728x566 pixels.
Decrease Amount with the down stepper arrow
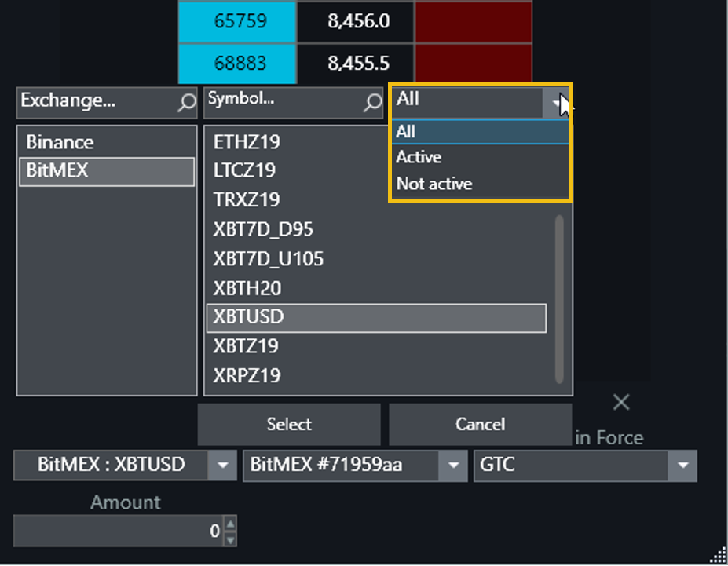pyautogui.click(x=230, y=539)
